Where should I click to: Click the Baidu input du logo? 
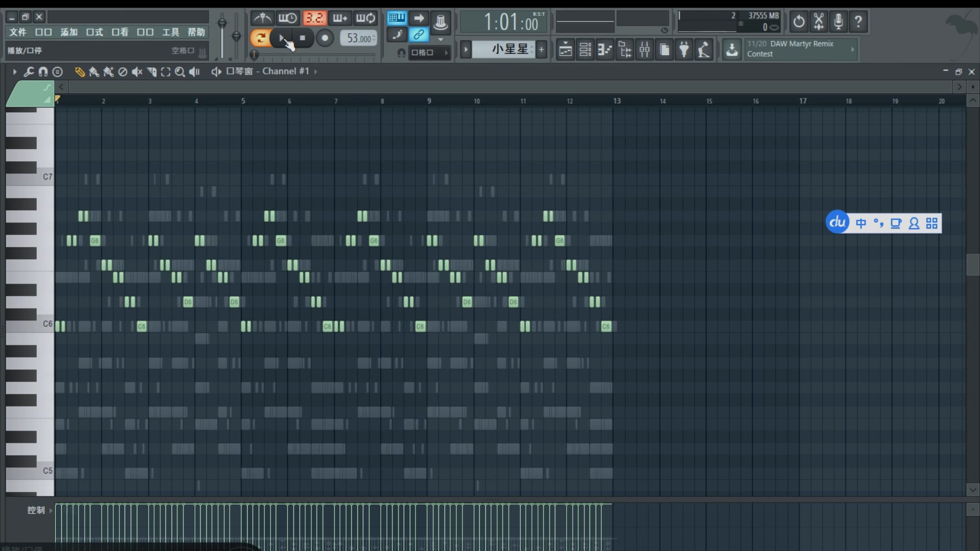point(837,222)
